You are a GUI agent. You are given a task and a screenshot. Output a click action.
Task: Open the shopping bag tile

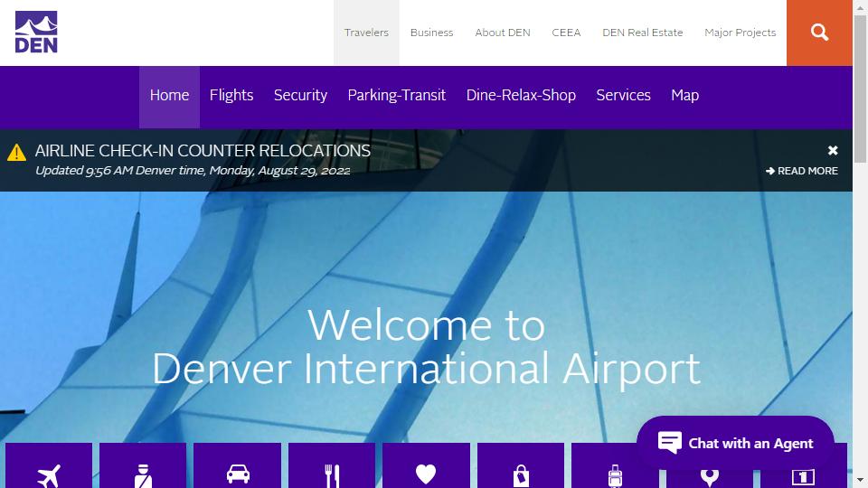[521, 465]
